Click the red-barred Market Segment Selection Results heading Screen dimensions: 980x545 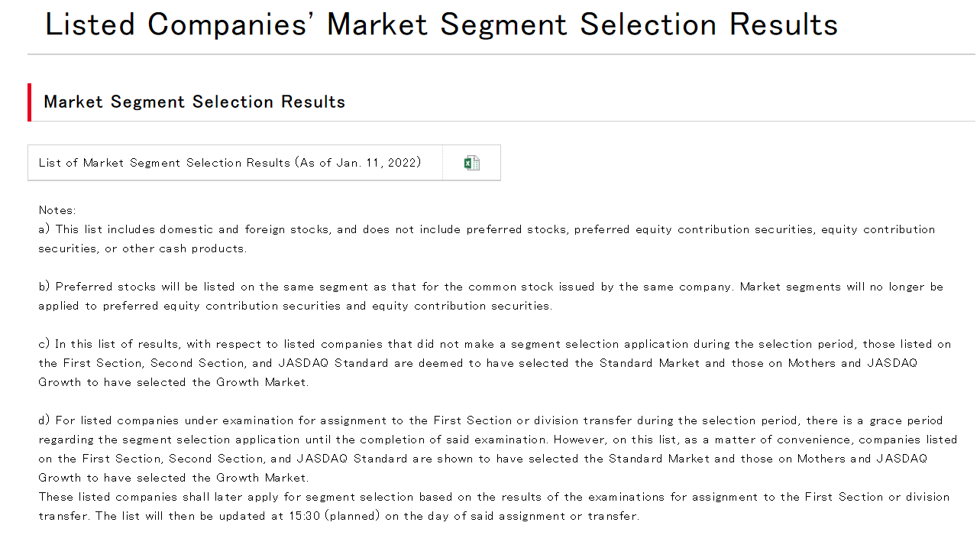(195, 102)
